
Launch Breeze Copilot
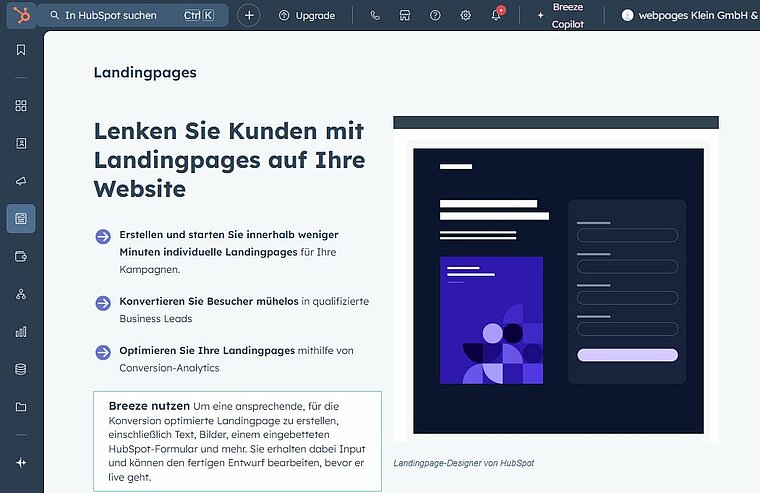click(561, 16)
